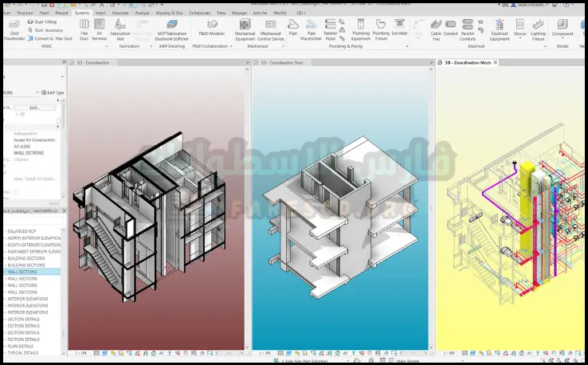The width and height of the screenshot is (588, 365).
Task: Select the Flex Duct tool
Action: pos(84,30)
